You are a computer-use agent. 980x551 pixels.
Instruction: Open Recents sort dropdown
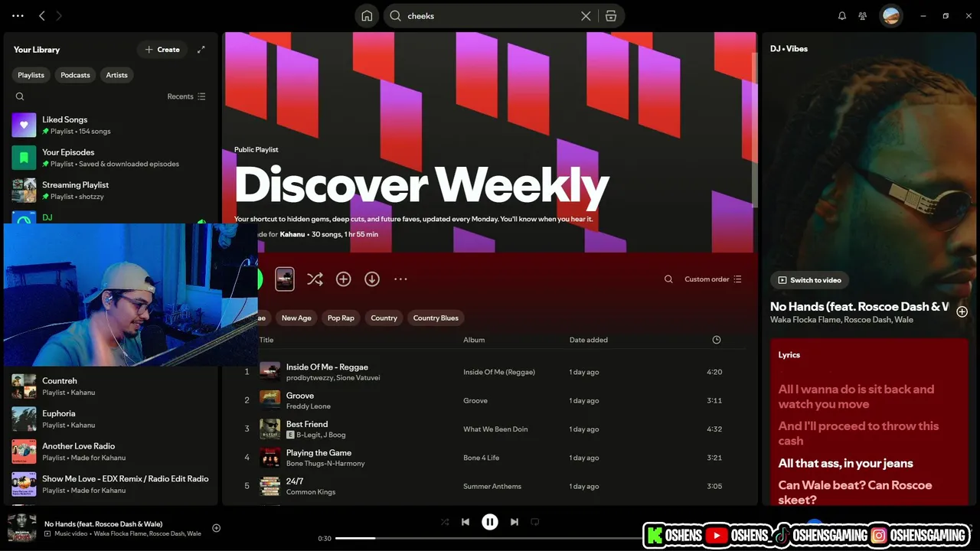[186, 96]
